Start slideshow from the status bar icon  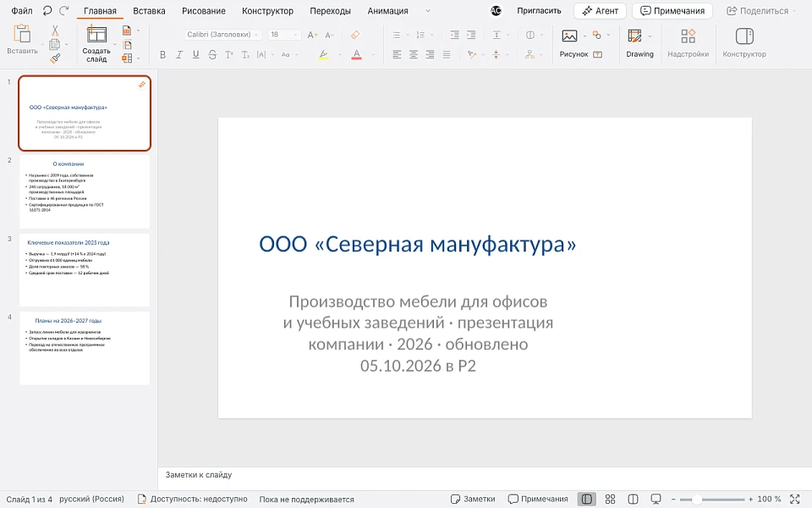(656, 500)
